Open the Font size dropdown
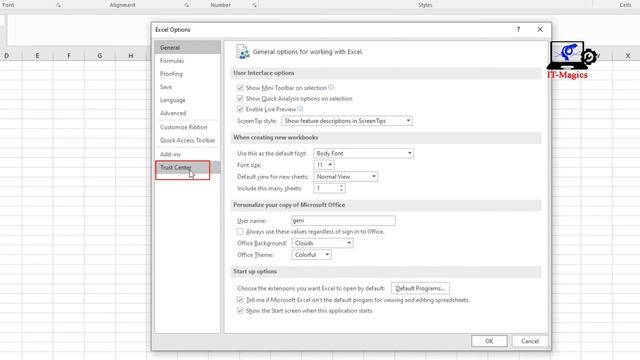Screen dimensions: 640x360 click(x=324, y=165)
